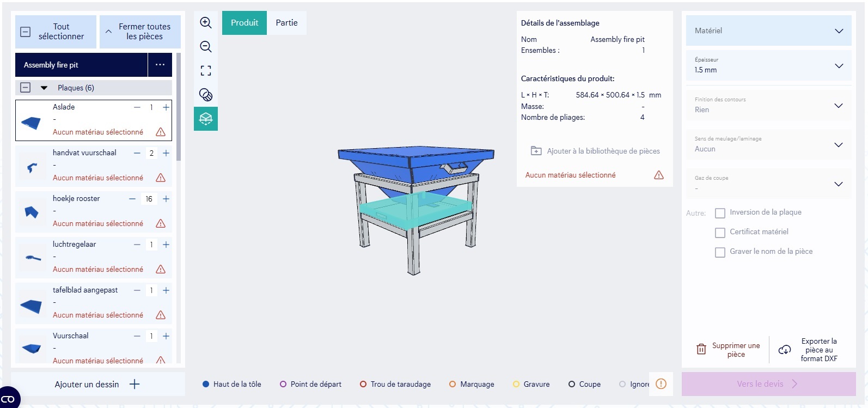Open the Assembly fire pit three-dots menu
The image size is (868, 408).
160,65
